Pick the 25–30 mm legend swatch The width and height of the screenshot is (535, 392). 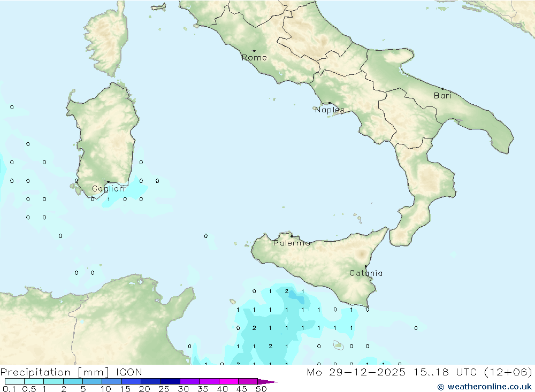coord(170,381)
